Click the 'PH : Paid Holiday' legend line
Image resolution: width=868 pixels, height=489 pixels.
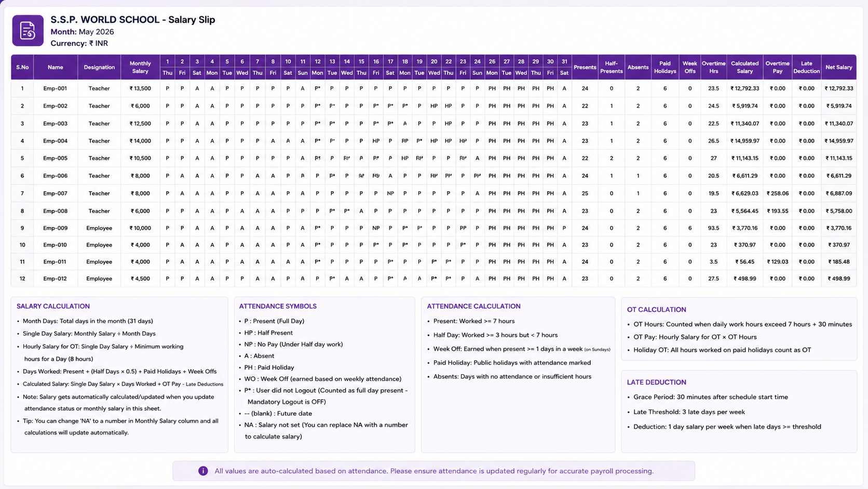269,367
